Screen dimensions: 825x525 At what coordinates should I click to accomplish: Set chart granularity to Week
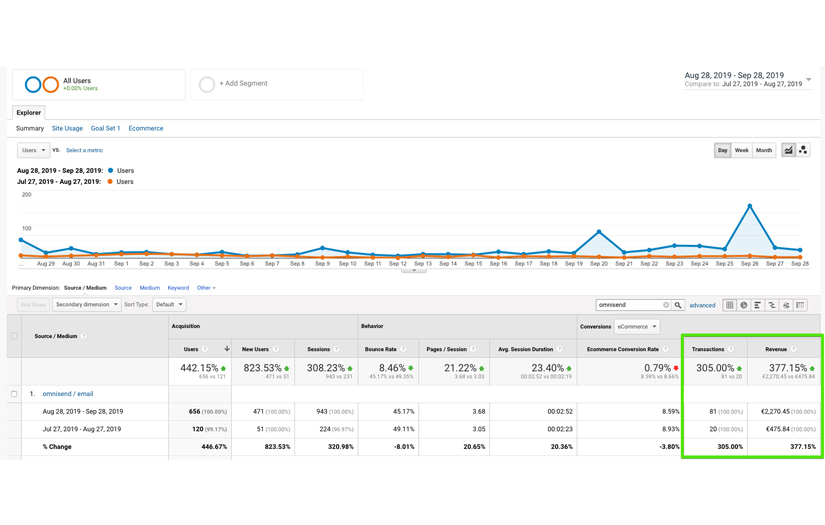click(x=741, y=150)
